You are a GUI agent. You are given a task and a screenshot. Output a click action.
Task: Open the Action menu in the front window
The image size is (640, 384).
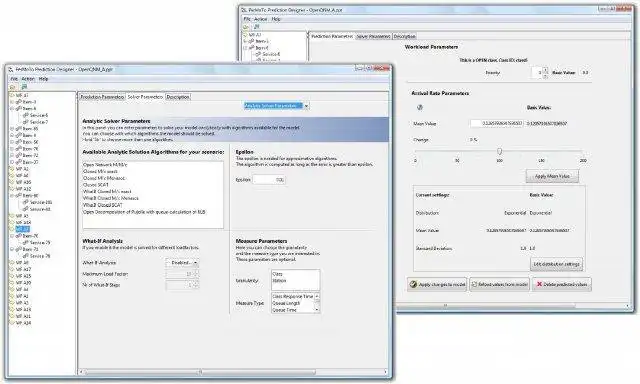pyautogui.click(x=28, y=79)
